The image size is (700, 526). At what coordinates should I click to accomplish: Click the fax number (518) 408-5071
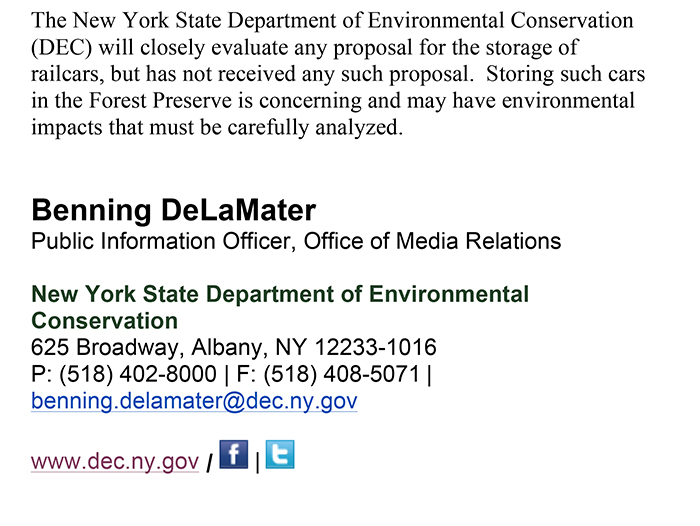tap(342, 374)
